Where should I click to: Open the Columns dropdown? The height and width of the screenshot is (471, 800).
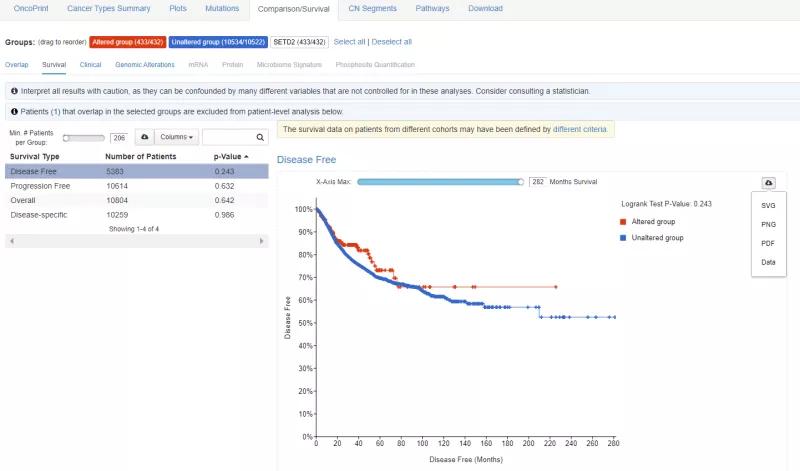point(177,137)
